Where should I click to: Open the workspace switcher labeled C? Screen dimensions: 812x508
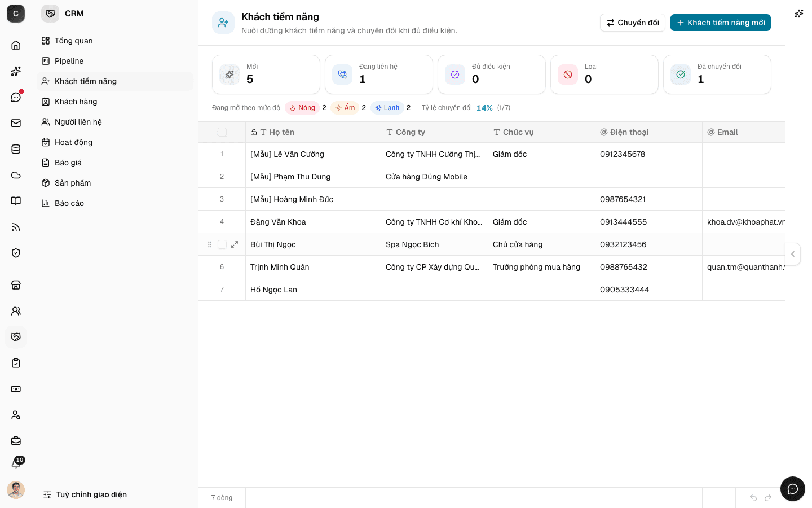[16, 14]
